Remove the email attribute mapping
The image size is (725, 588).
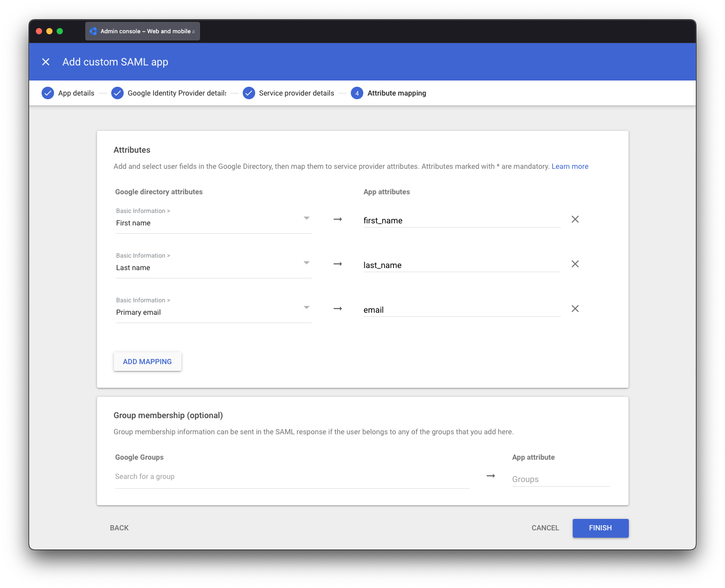click(x=575, y=309)
